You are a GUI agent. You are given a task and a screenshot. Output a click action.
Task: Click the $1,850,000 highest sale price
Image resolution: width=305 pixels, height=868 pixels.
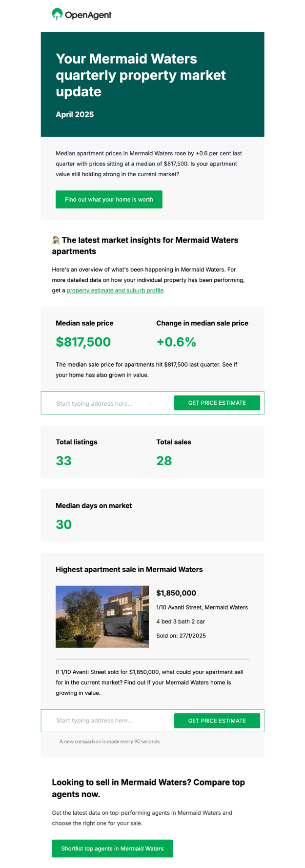176,593
